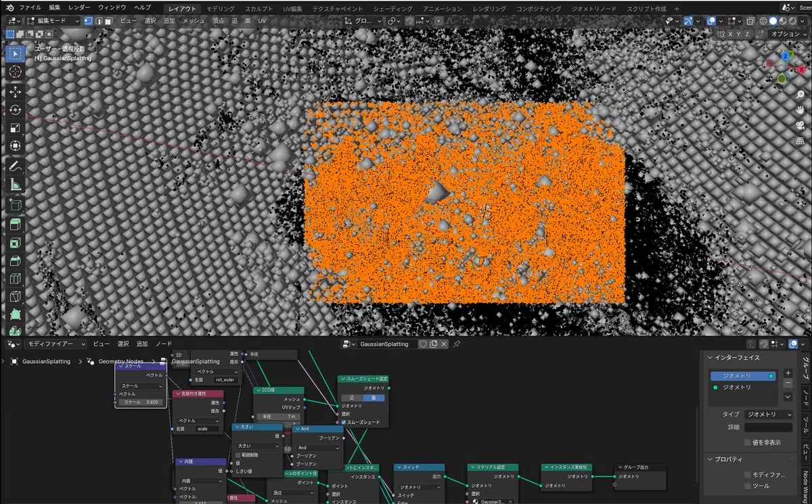This screenshot has height=504, width=812.
Task: Remove interface socket with minus button
Action: tap(788, 383)
